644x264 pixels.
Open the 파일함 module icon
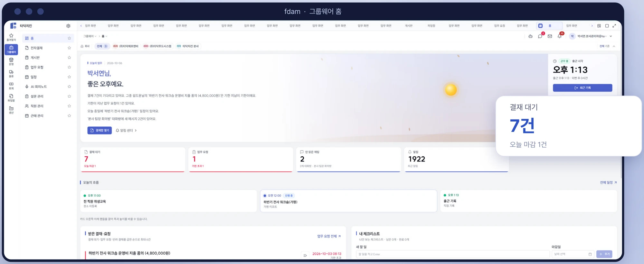[11, 98]
